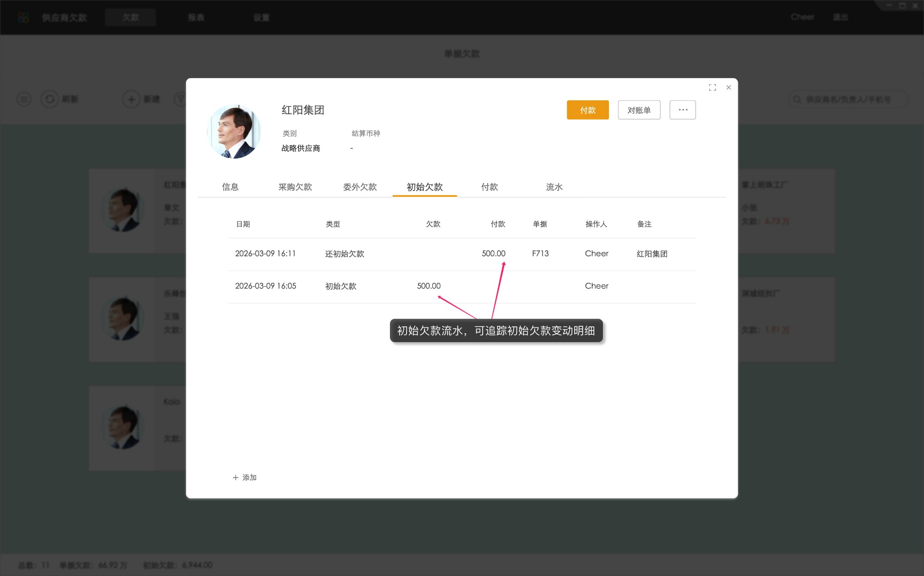Click the 对账单 statement button
Image resolution: width=924 pixels, height=576 pixels.
pos(639,110)
